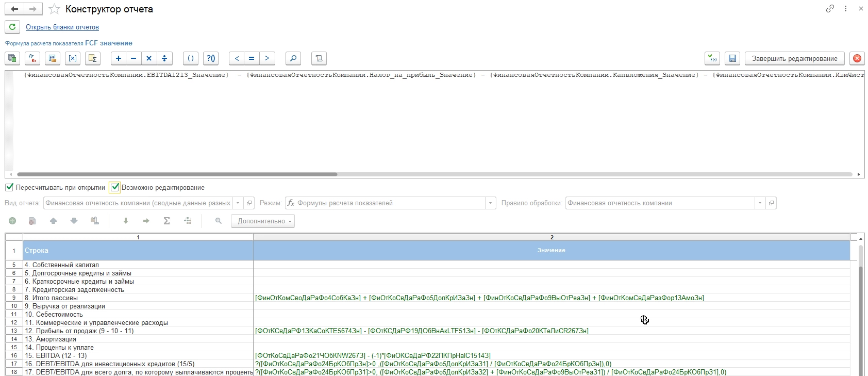Click the third formula toolbar fx-table icon

53,58
